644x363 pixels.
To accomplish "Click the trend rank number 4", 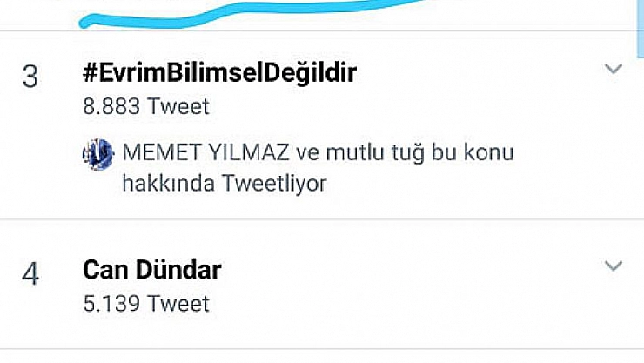I will click(30, 274).
